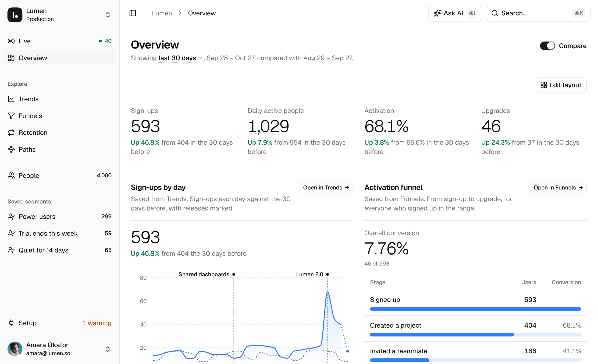598x364 pixels.
Task: Open the Trends page from sidebar
Action: click(60, 99)
